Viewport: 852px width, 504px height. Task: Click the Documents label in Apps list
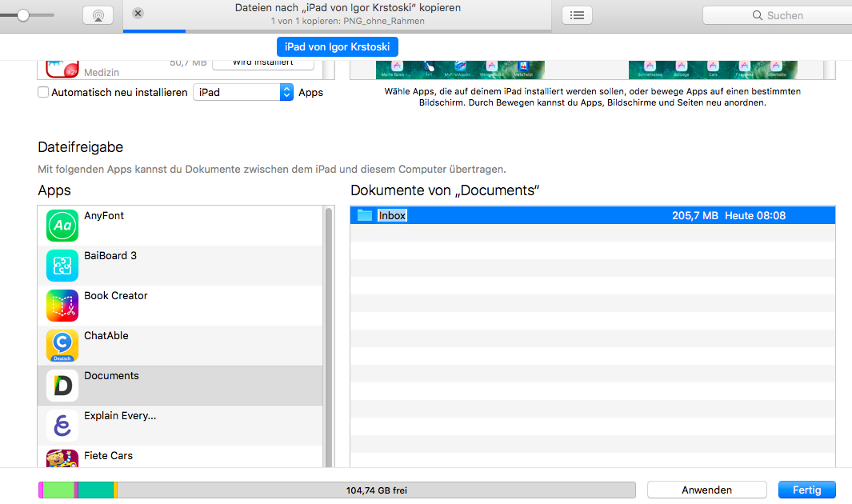[111, 376]
